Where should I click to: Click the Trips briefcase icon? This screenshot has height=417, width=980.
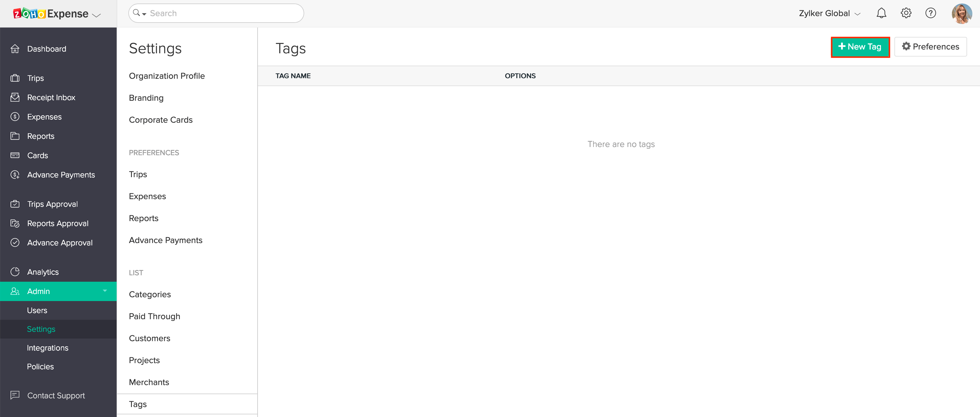[x=15, y=78]
